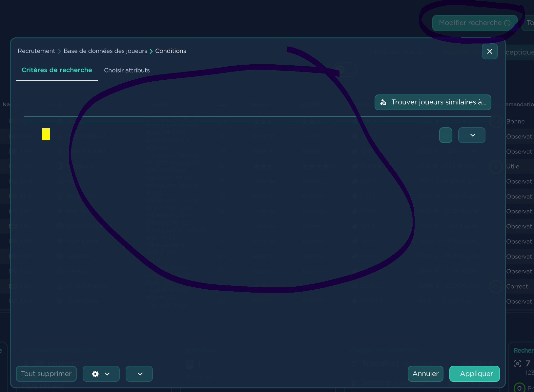
Task: Click Modifier recherche (1) in background window
Action: tap(475, 23)
